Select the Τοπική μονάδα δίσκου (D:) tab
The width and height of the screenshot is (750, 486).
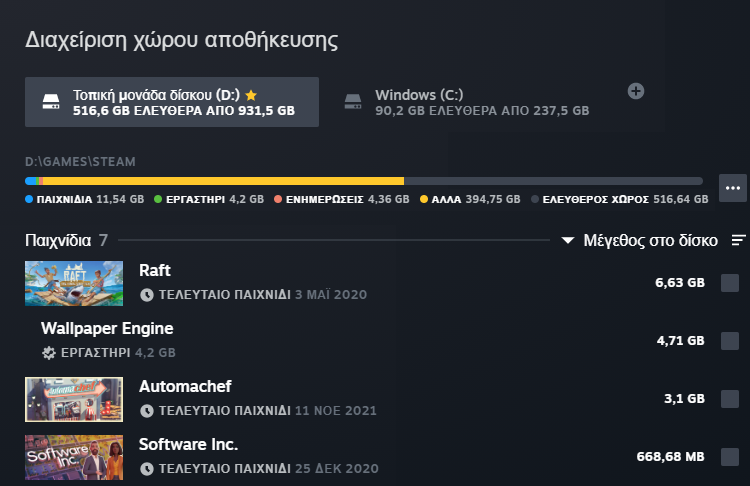(172, 102)
